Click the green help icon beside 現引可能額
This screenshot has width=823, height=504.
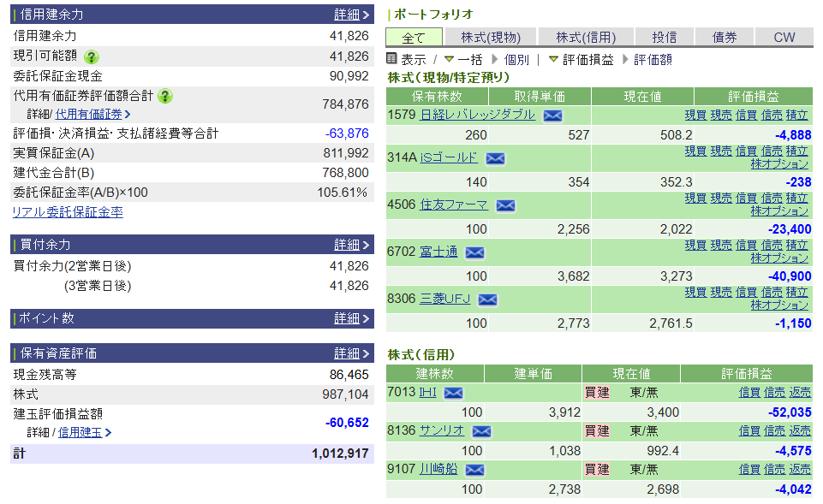pos(92,56)
